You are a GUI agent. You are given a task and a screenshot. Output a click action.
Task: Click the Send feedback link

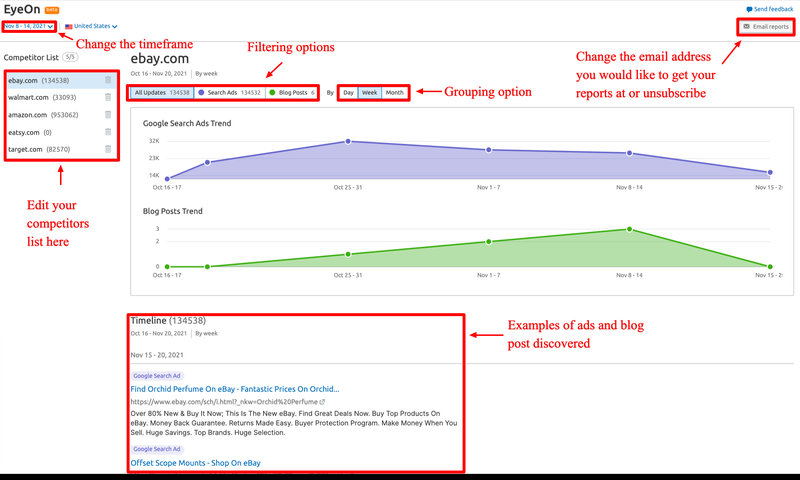(769, 9)
